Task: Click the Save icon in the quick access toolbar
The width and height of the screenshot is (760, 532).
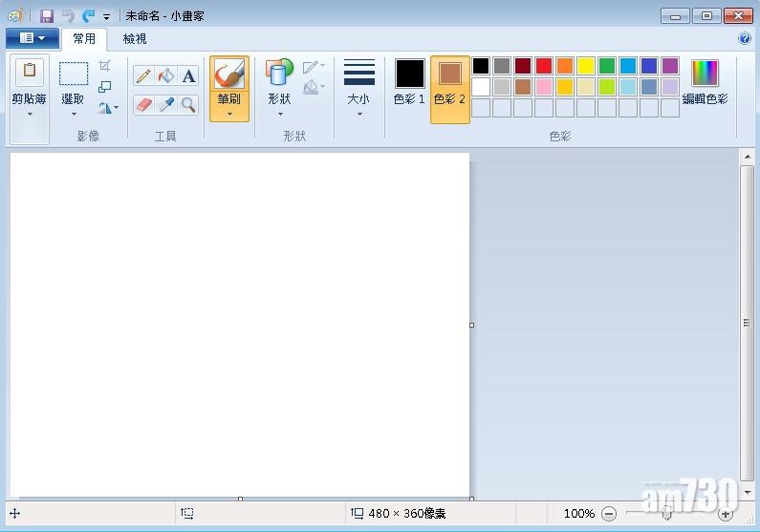Action: tap(46, 16)
